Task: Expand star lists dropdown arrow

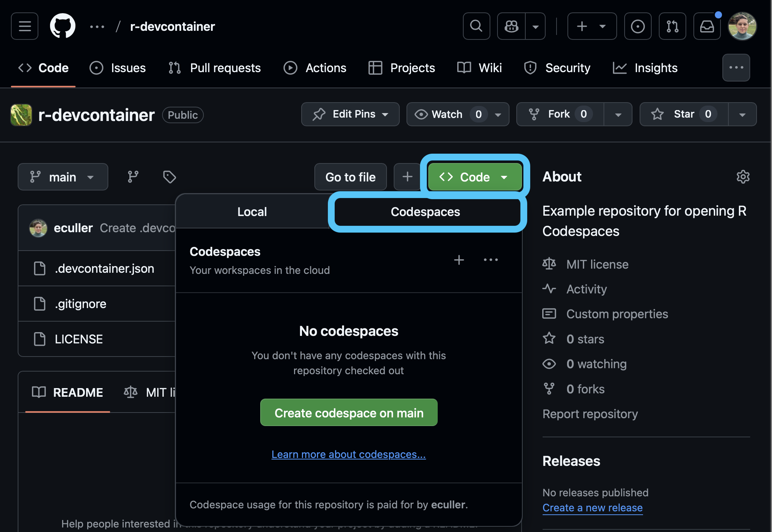Action: coord(742,114)
